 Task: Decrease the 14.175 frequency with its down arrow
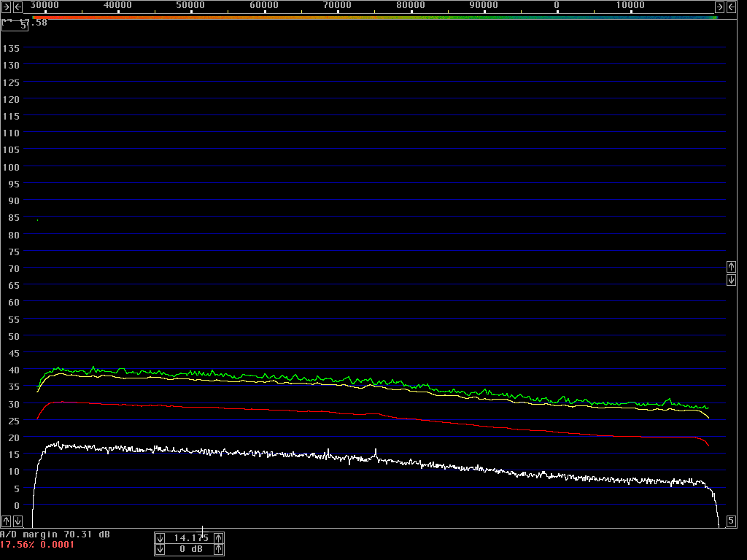coord(160,538)
